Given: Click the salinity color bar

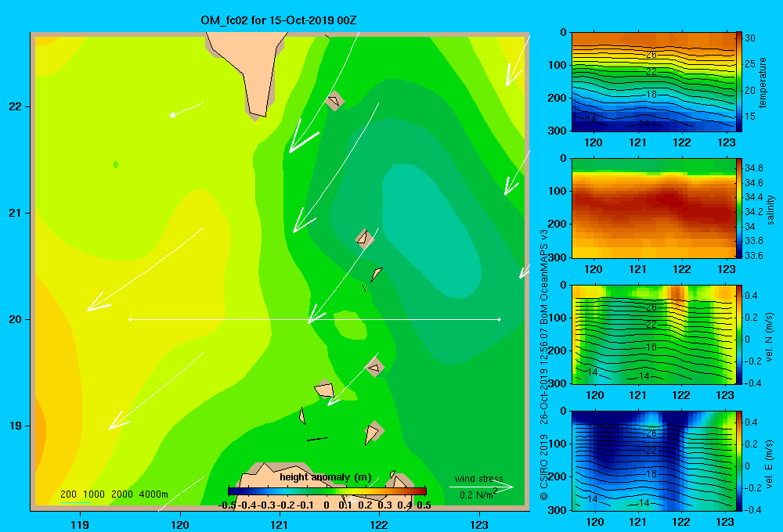Looking at the screenshot, I should [739, 208].
